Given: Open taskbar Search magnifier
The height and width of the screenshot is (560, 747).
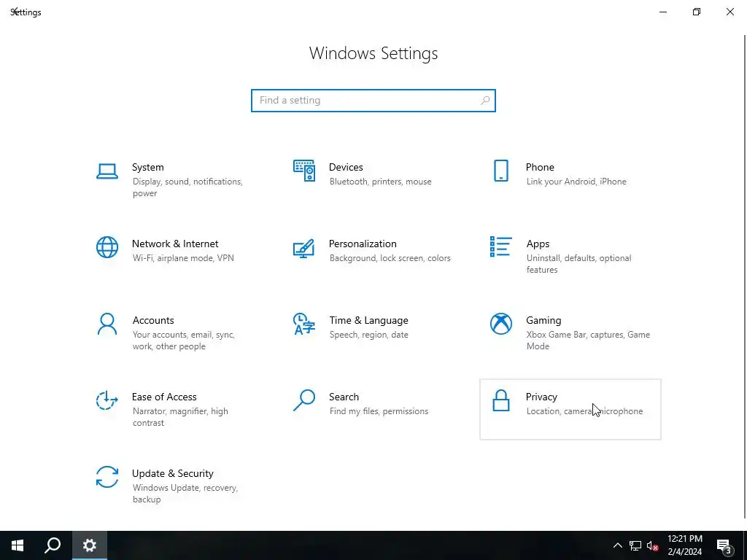Looking at the screenshot, I should point(53,545).
